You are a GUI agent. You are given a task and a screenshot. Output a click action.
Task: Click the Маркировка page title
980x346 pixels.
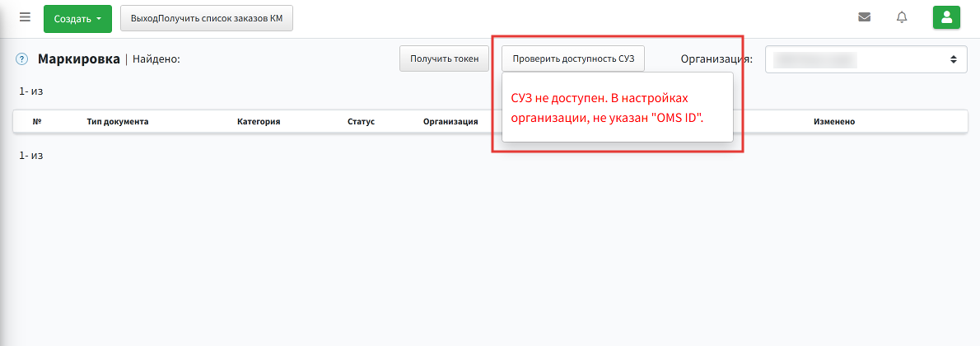click(79, 59)
